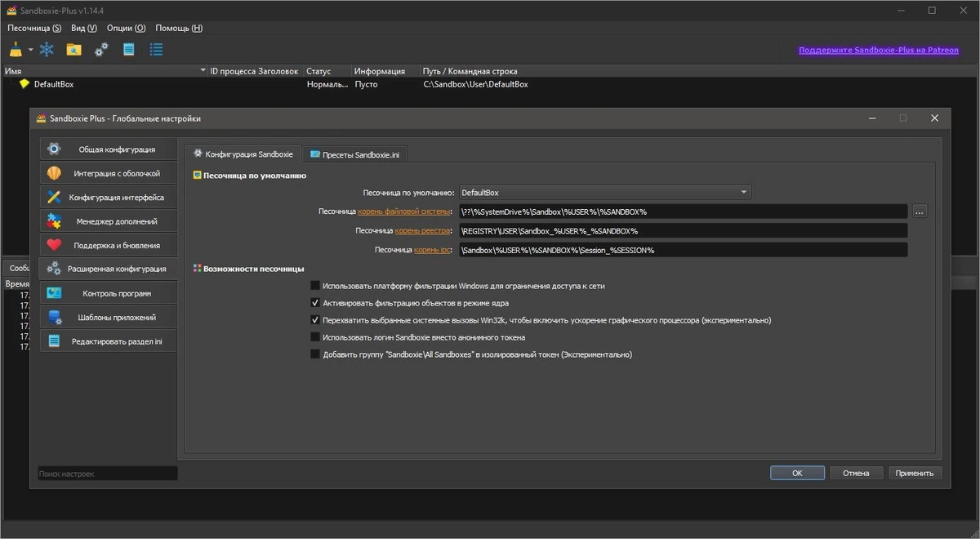Open Интеграция с оболочкой section
The width and height of the screenshot is (980, 539).
click(x=108, y=173)
